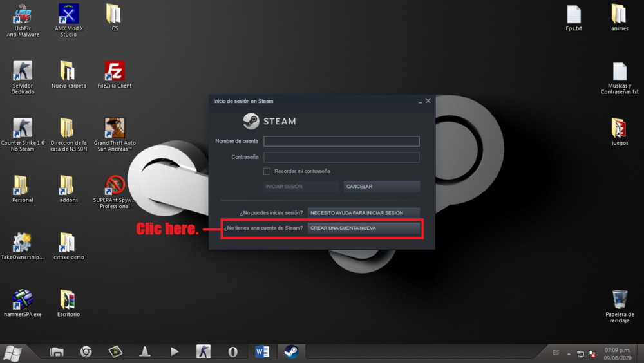
Task: Click CREAR UNA CUENTA NUEVA button
Action: point(363,228)
